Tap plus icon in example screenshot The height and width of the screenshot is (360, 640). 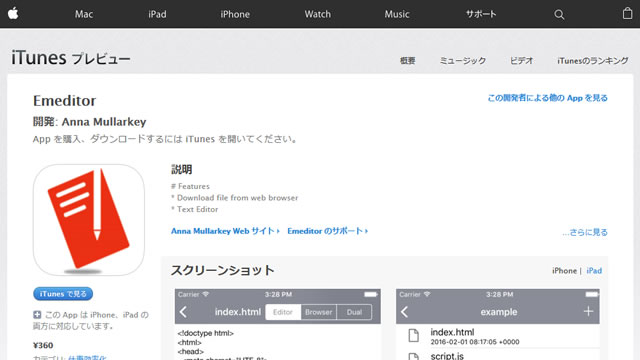(588, 311)
